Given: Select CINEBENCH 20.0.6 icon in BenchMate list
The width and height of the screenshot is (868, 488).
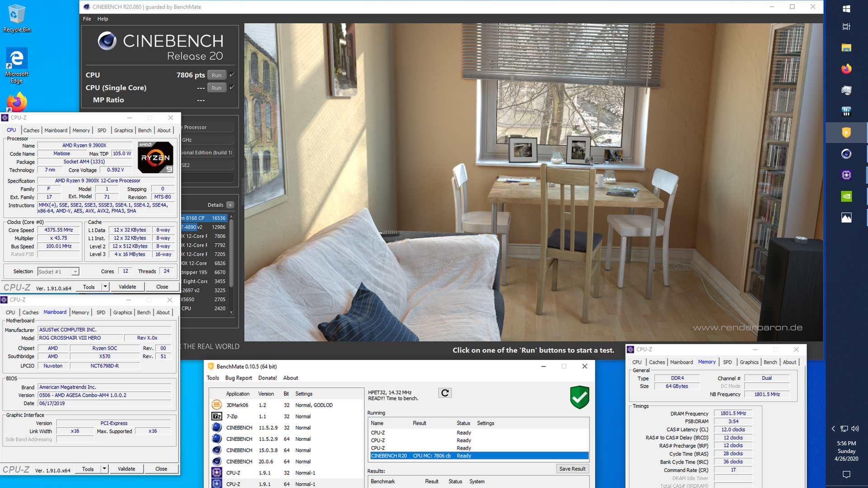Looking at the screenshot, I should [217, 461].
